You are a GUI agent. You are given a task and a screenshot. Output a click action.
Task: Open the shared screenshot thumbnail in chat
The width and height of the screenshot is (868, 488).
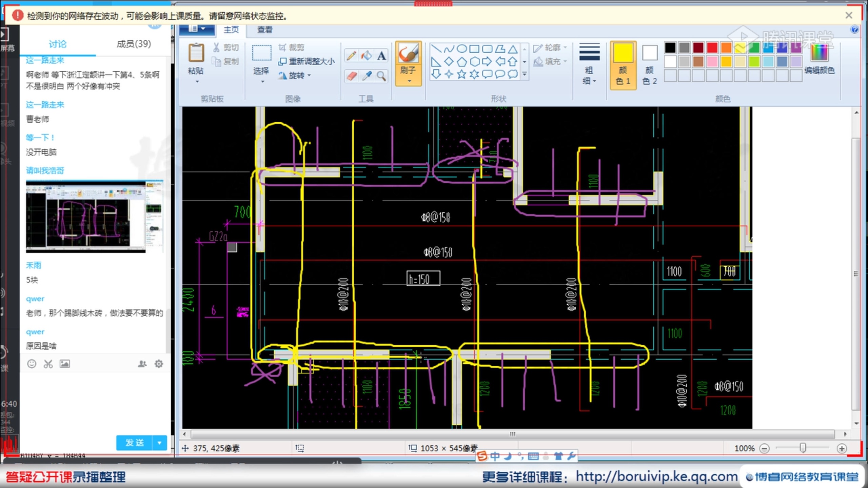95,217
